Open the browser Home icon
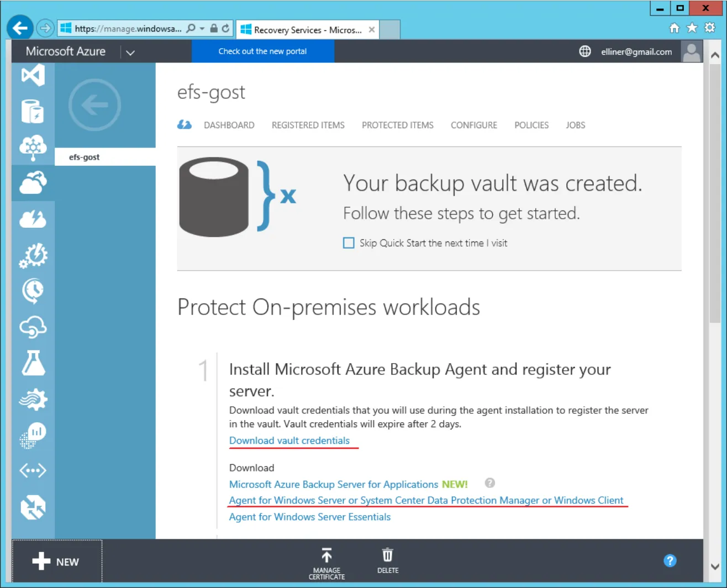This screenshot has height=588, width=727. coord(675,28)
